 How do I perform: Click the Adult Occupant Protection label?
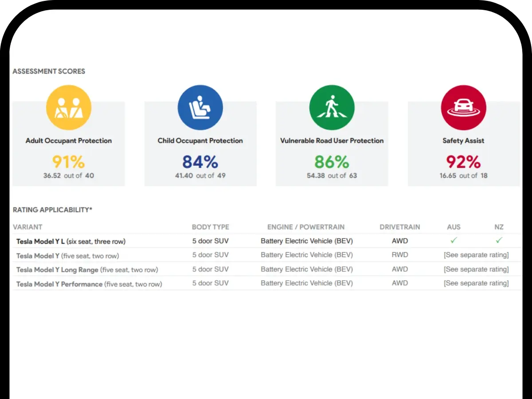(69, 141)
